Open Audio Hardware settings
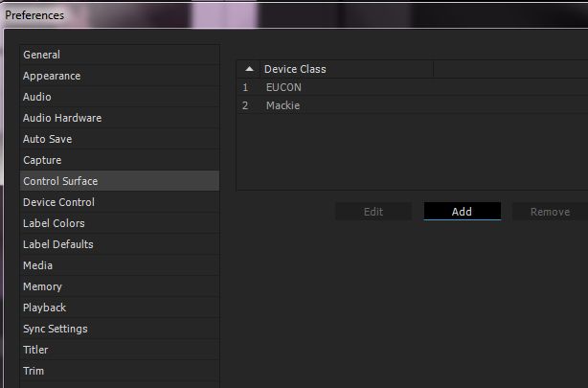Viewport: 588px width, 388px height. click(x=62, y=118)
